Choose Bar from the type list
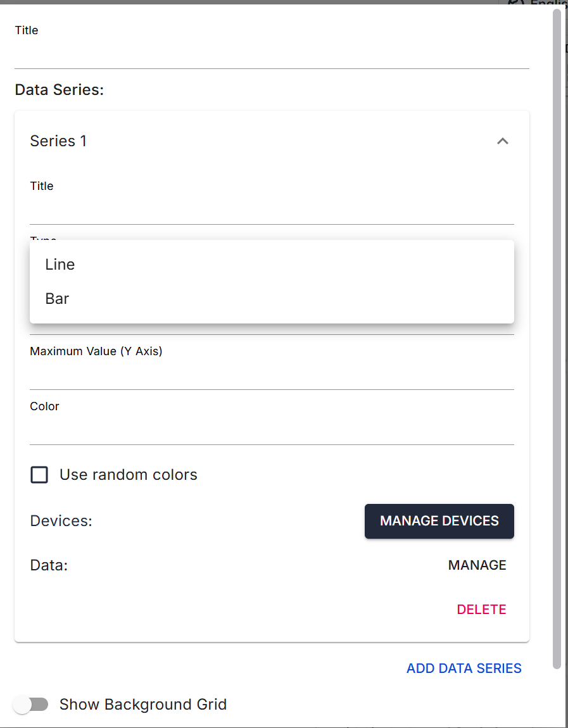The image size is (568, 728). click(x=57, y=299)
